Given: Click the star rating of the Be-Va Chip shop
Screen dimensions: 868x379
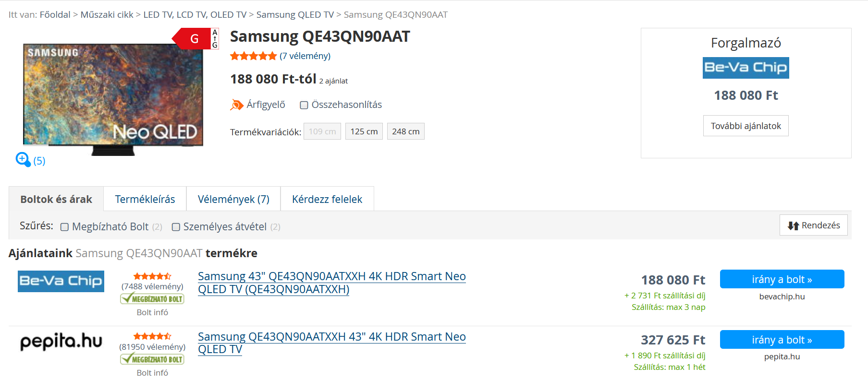Looking at the screenshot, I should pyautogui.click(x=152, y=276).
